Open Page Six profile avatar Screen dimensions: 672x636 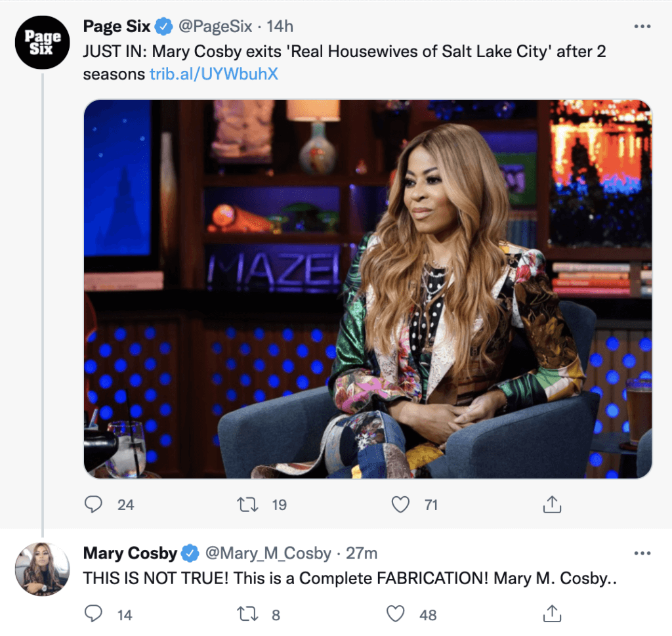point(42,43)
